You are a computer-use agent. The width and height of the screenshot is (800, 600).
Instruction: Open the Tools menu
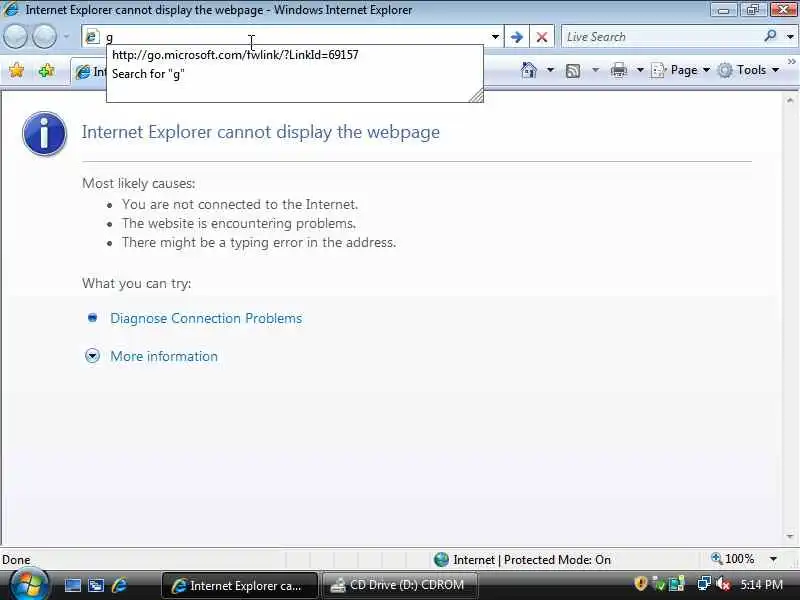748,70
